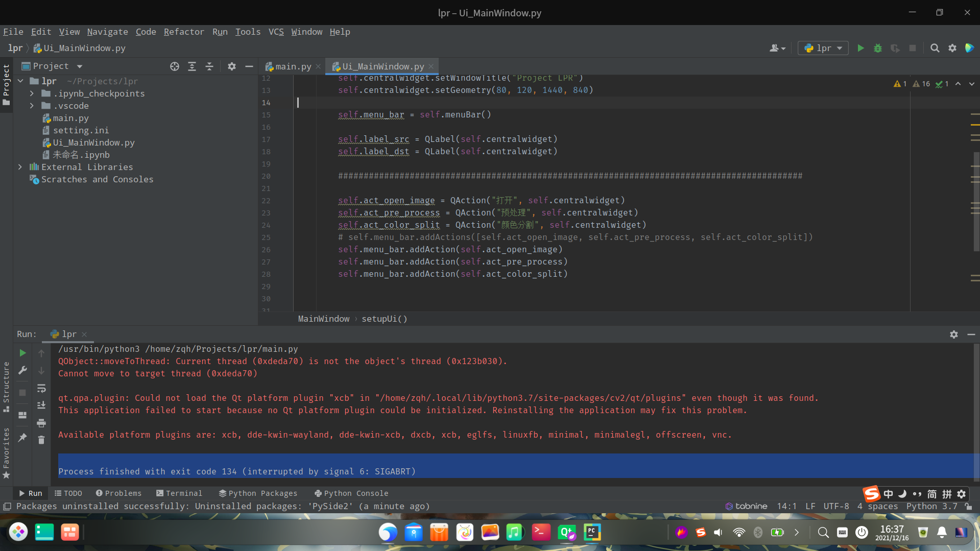Screen dimensions: 980x551
Task: Run the lpr configuration with green play button
Action: [x=861, y=48]
